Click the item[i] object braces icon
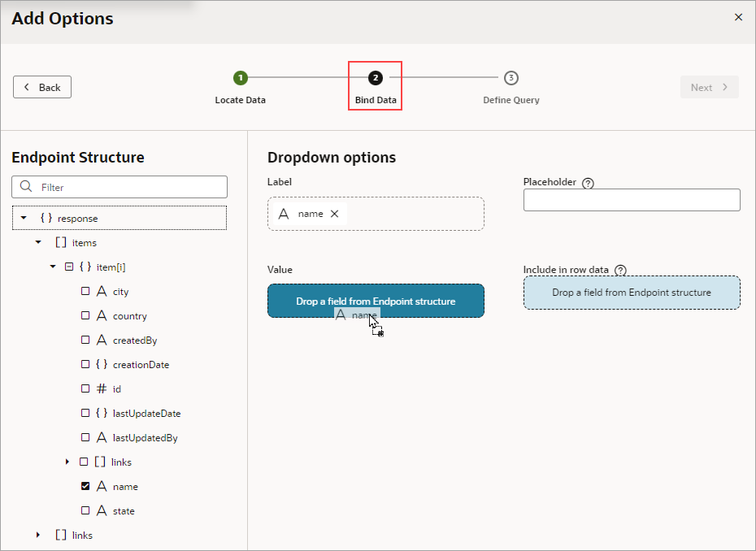 85,267
